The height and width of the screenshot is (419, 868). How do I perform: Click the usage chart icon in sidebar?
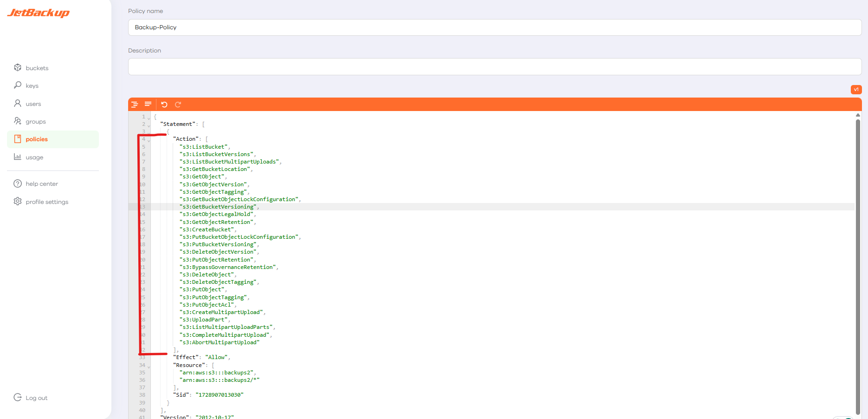point(18,157)
